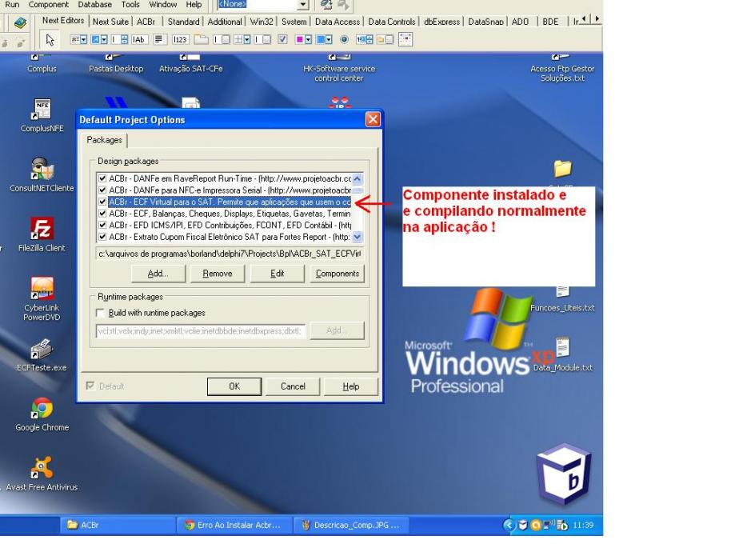
Task: Click the design packages list scroll-down arrow
Action: click(358, 236)
